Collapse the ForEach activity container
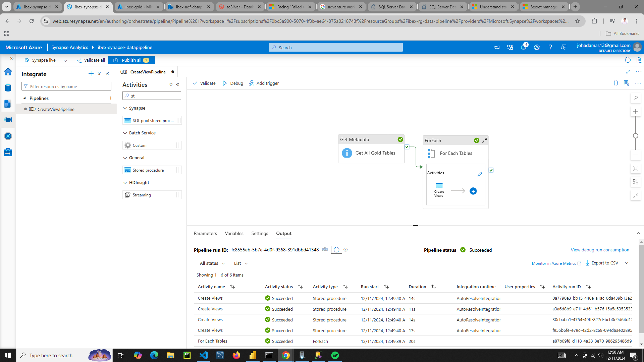 tap(485, 140)
